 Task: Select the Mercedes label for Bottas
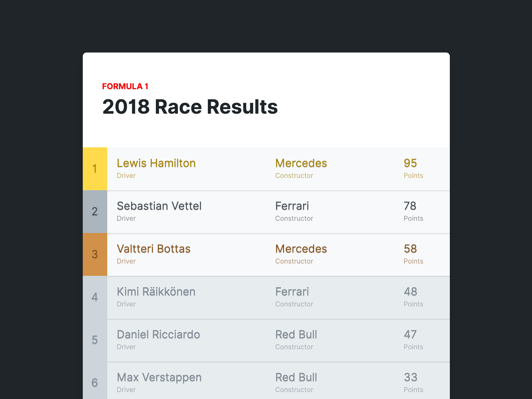(x=301, y=249)
